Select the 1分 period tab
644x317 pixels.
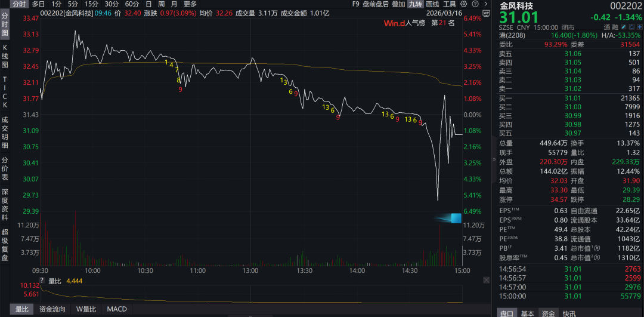coord(57,4)
